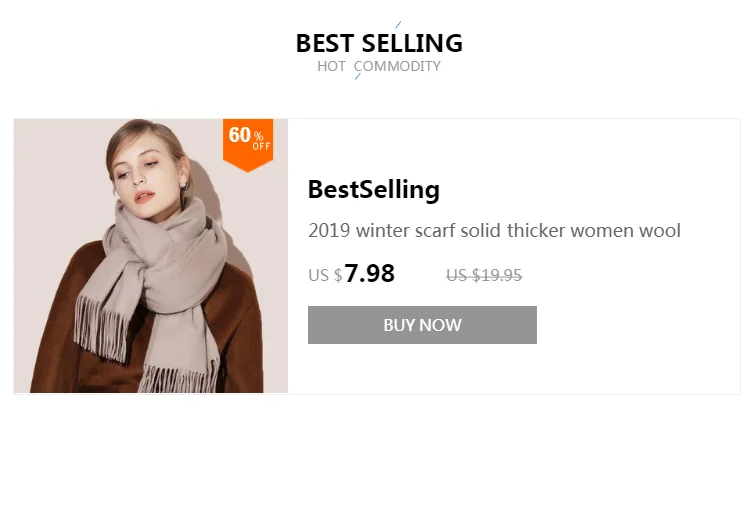This screenshot has height=506, width=750.
Task: Click the blue slash above BEST SELLING
Action: 398,25
